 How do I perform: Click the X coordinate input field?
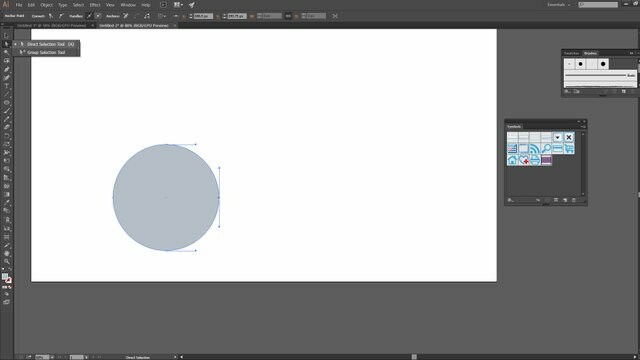click(x=203, y=16)
